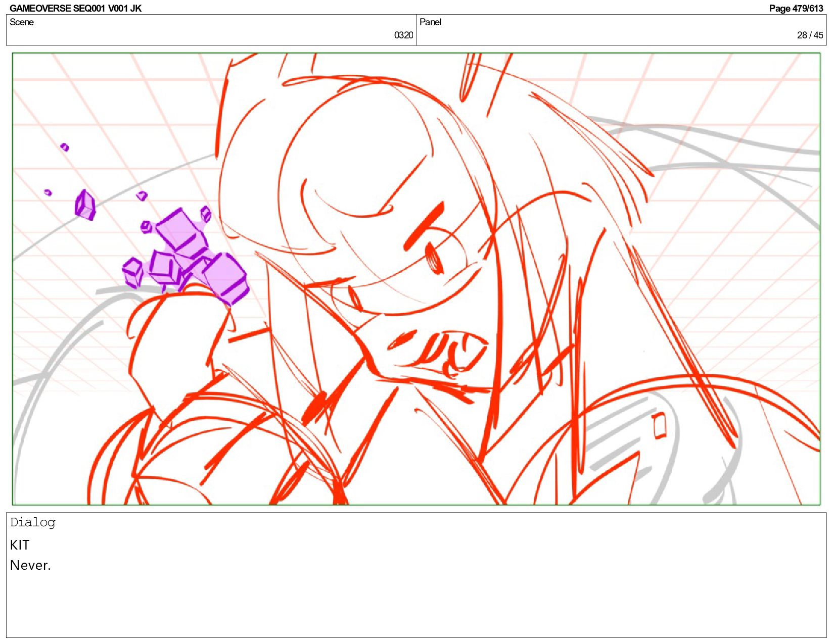
Task: Click the header text 'GAMEOVERSE SEQ001 V001 JK'
Action: 75,8
